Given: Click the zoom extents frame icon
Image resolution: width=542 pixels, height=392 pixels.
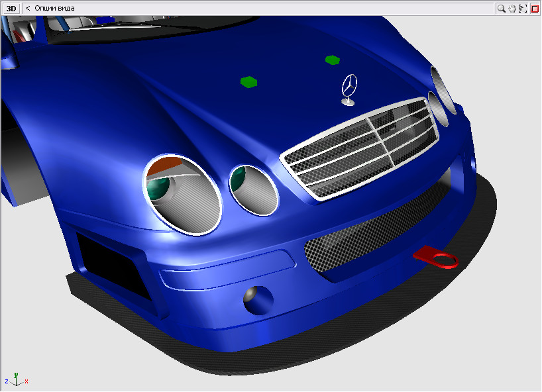Looking at the screenshot, I should pos(523,9).
